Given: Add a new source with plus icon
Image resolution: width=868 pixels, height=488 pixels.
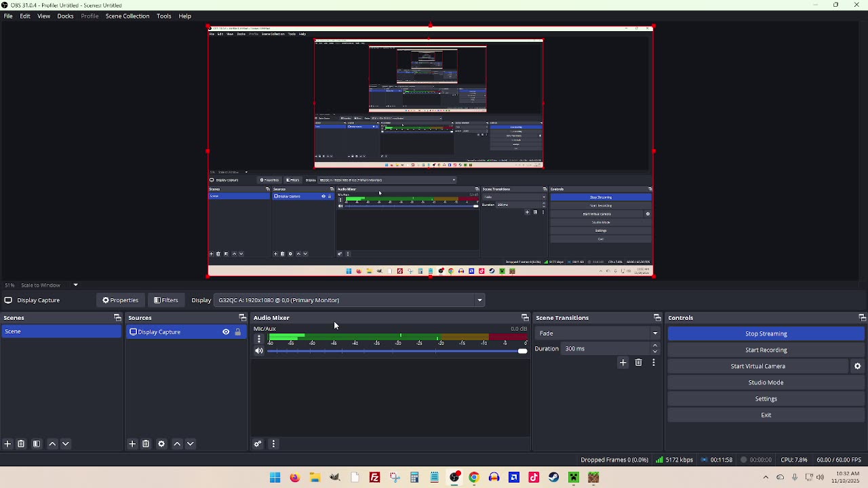Looking at the screenshot, I should coord(132,444).
